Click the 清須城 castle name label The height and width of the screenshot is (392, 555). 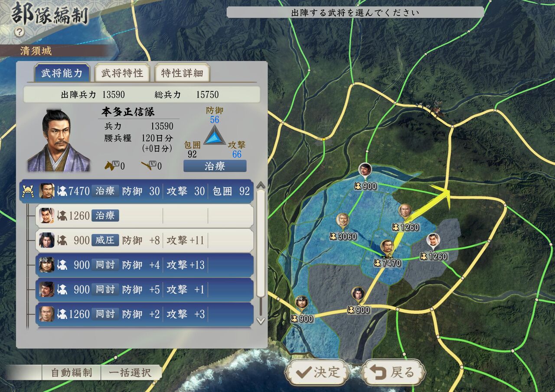coord(36,51)
